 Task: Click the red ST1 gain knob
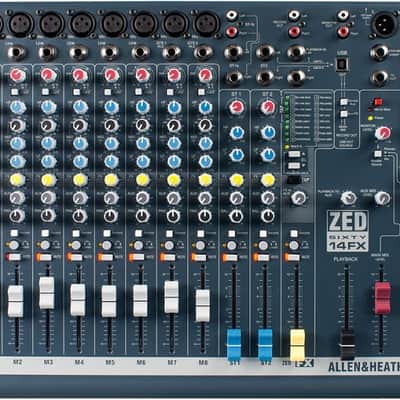tap(236, 107)
